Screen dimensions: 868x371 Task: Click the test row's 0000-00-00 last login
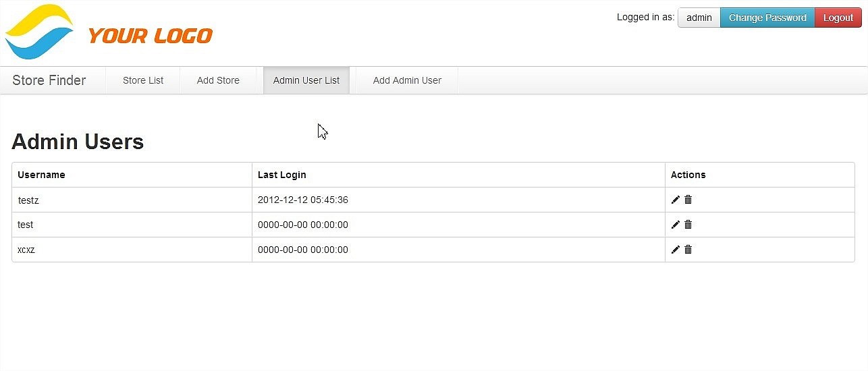[303, 225]
